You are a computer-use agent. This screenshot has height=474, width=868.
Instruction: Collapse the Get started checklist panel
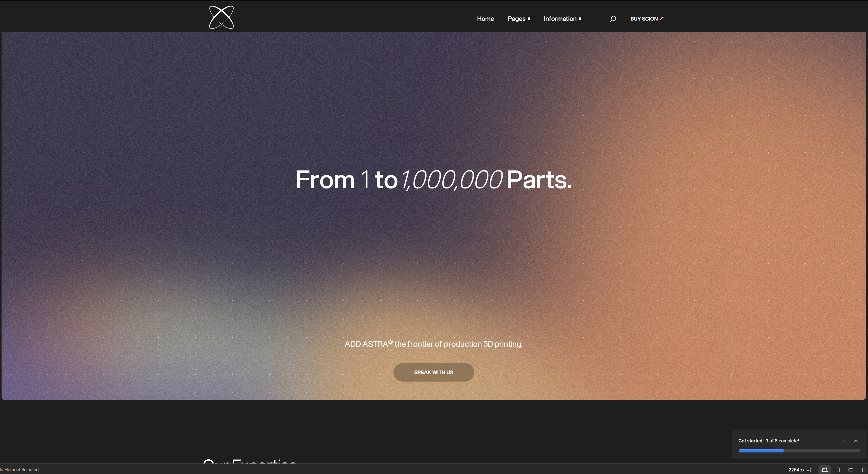tap(856, 441)
